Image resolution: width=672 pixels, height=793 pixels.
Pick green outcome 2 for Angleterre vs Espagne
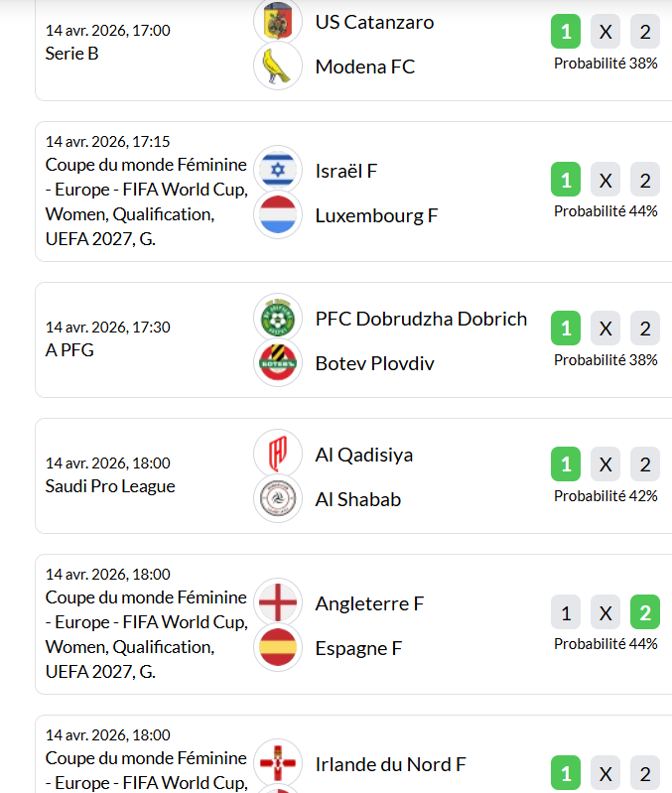(x=645, y=613)
